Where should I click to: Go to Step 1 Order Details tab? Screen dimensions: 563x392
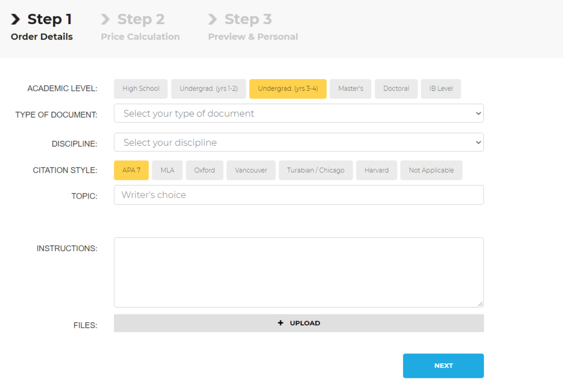tap(42, 27)
